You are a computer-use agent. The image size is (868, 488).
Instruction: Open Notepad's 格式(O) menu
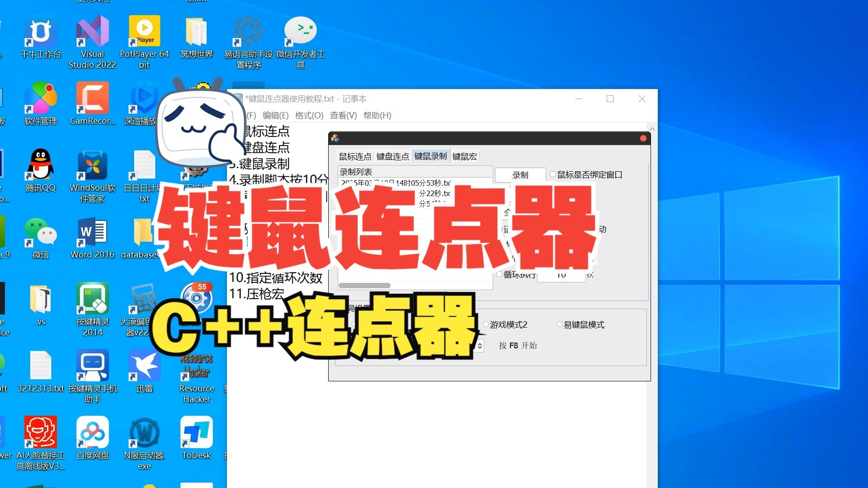[x=309, y=115]
